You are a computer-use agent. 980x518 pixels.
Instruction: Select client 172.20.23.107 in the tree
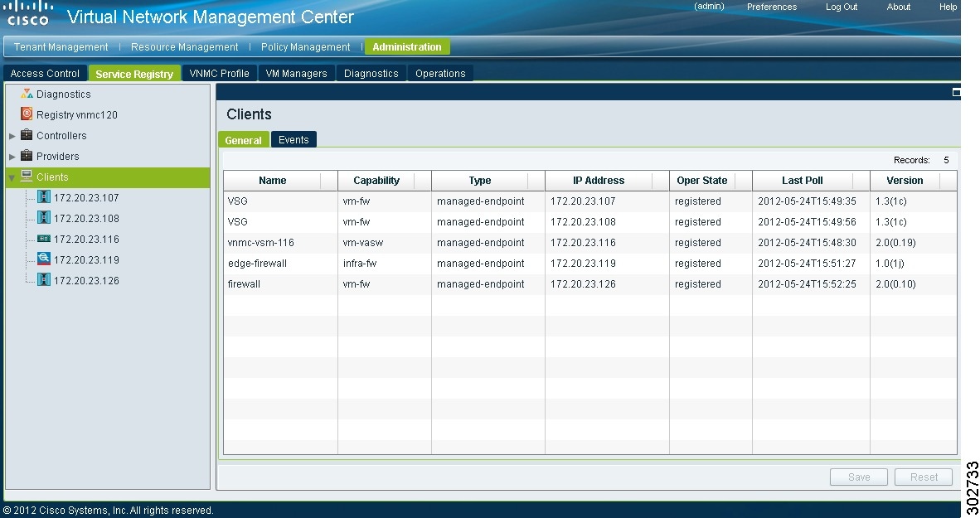tap(86, 197)
